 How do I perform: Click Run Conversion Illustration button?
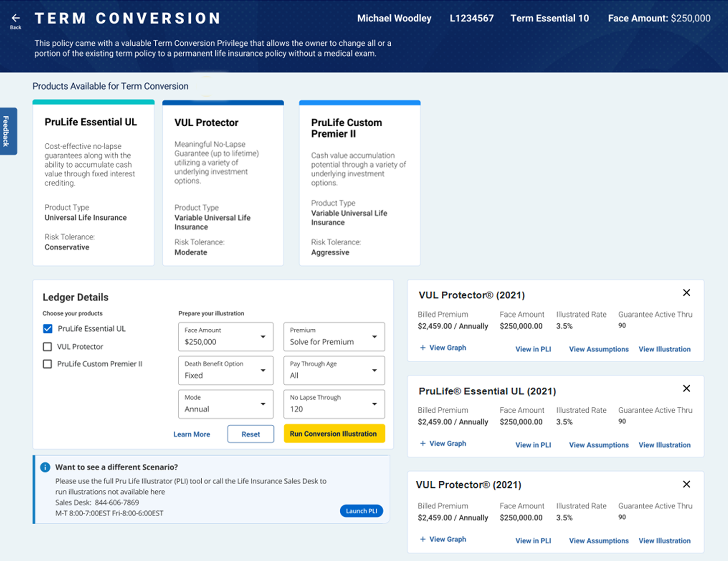click(x=334, y=434)
